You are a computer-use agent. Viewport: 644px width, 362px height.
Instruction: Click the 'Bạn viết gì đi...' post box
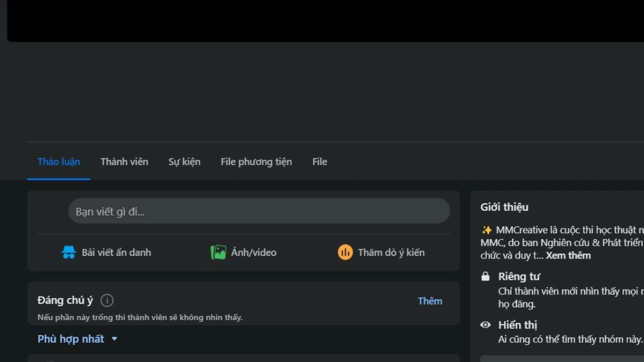259,211
